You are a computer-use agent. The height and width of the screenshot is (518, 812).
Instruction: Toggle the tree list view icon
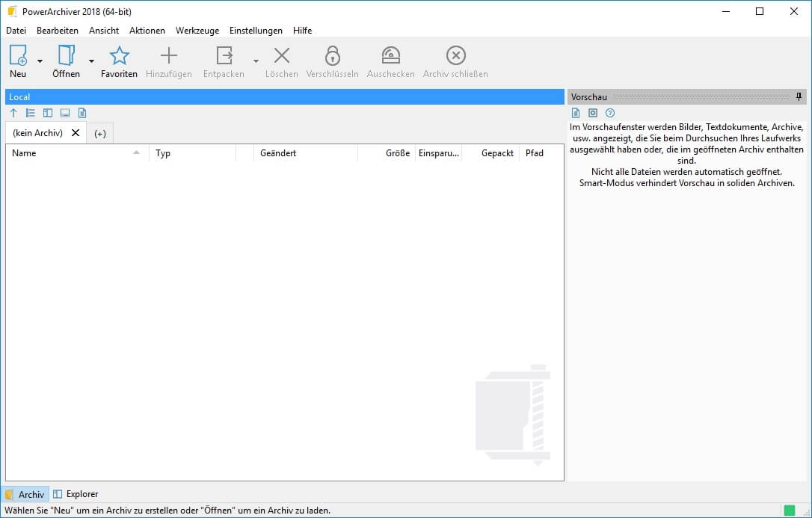pyautogui.click(x=31, y=113)
